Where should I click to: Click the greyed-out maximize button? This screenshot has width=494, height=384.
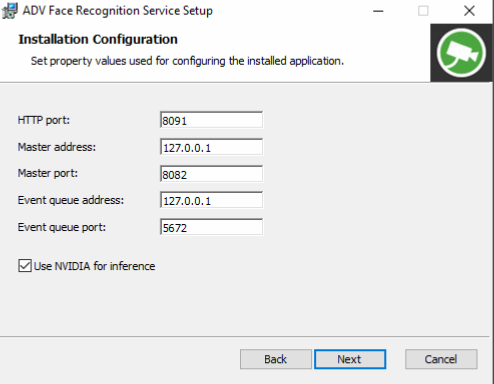coord(423,11)
